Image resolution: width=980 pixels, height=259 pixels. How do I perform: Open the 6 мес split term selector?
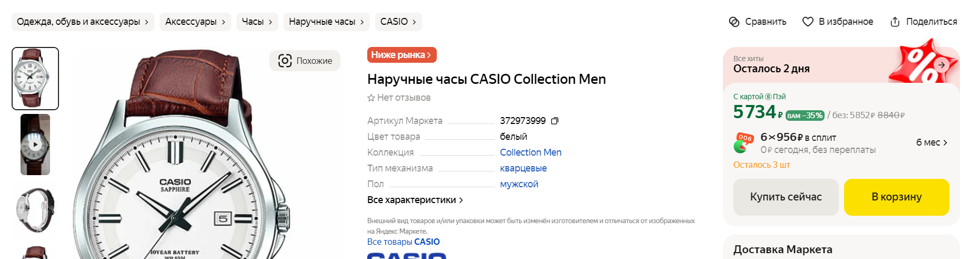[932, 142]
